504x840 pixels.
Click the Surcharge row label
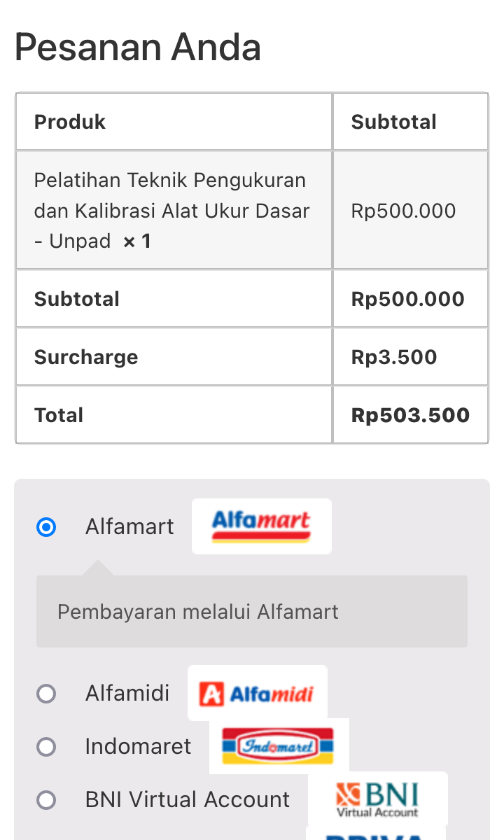86,357
